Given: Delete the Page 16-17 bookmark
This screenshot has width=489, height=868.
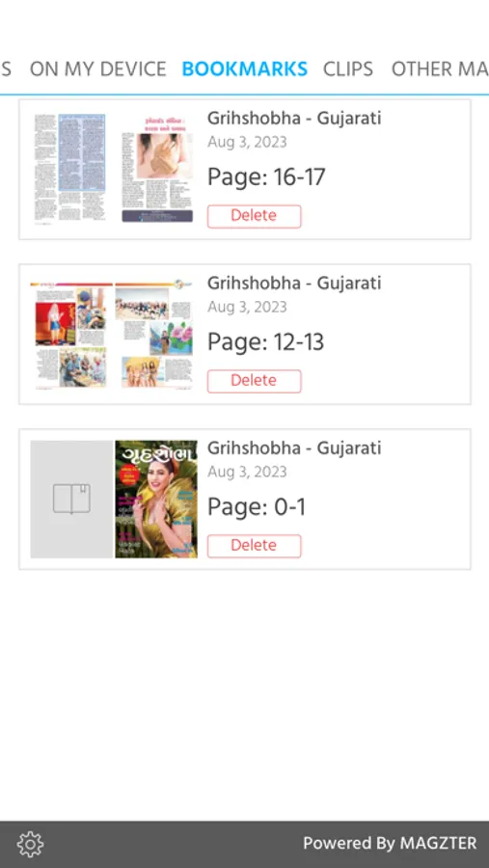Looking at the screenshot, I should [x=255, y=216].
